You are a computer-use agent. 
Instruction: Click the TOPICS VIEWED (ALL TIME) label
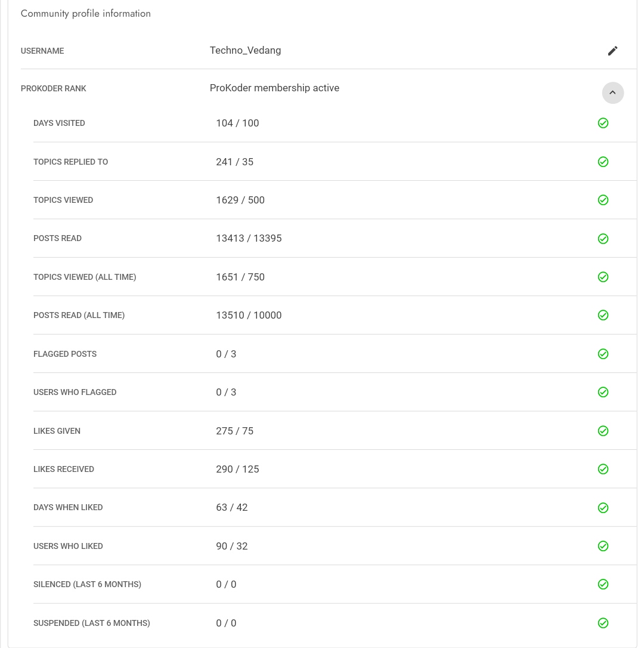click(x=85, y=277)
